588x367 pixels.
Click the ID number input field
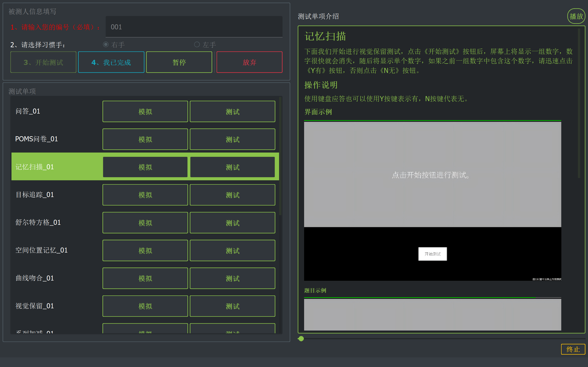coord(194,27)
